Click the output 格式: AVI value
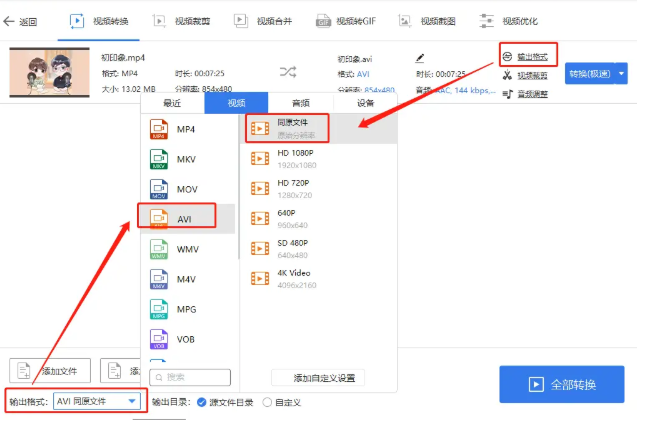Viewport: 662px width, 438px height. coord(363,74)
